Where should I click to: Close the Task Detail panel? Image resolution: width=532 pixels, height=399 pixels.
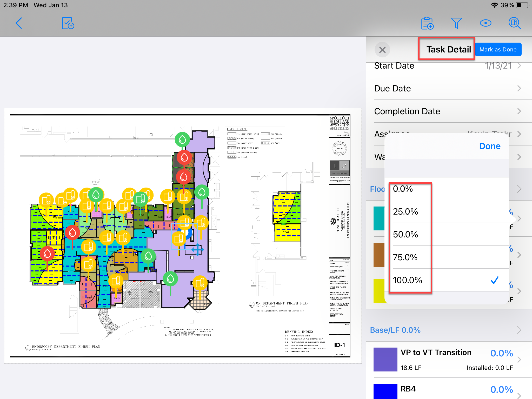coord(382,50)
